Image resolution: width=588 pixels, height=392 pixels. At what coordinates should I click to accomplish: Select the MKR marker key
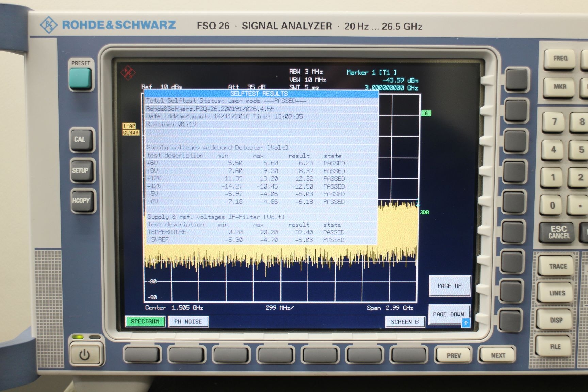point(560,87)
